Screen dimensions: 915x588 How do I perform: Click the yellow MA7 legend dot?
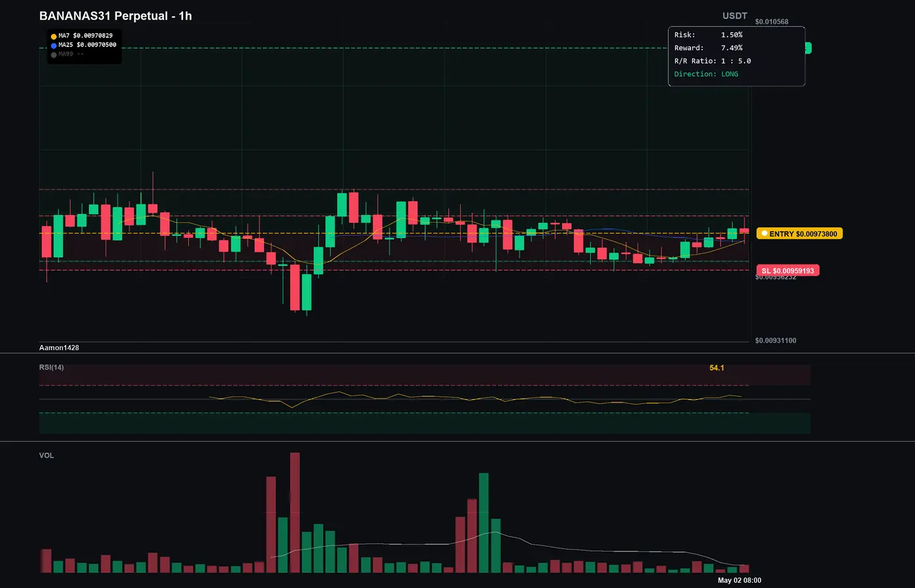pos(54,37)
